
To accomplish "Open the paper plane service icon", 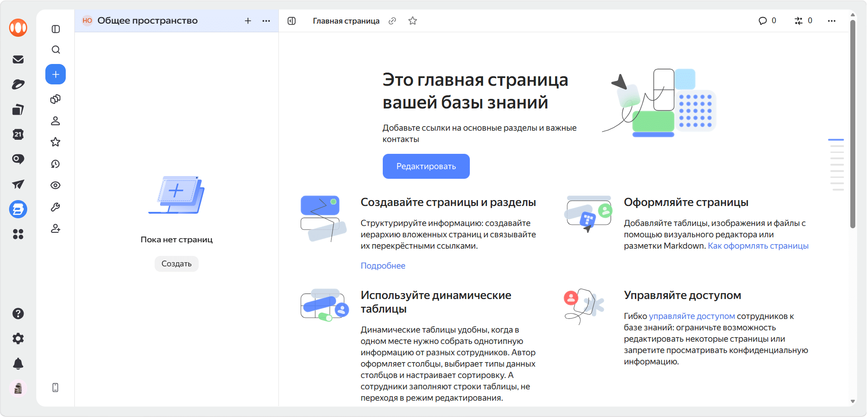I will coord(18,184).
